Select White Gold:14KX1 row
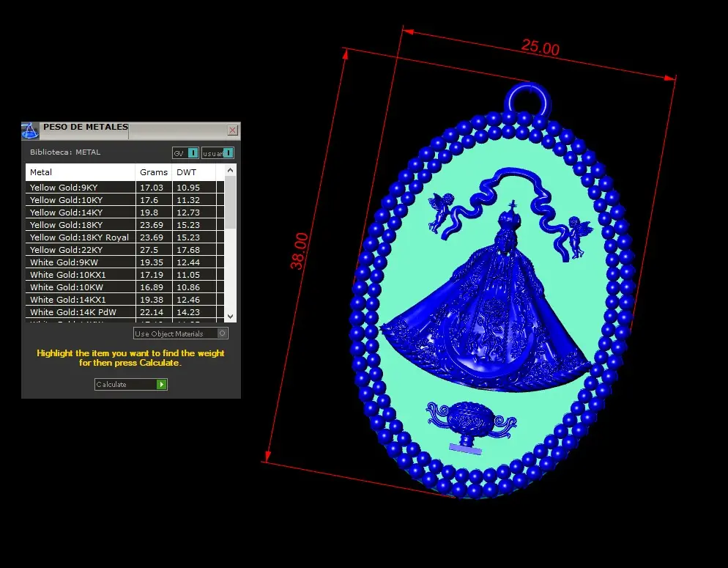The image size is (728, 568). click(125, 300)
